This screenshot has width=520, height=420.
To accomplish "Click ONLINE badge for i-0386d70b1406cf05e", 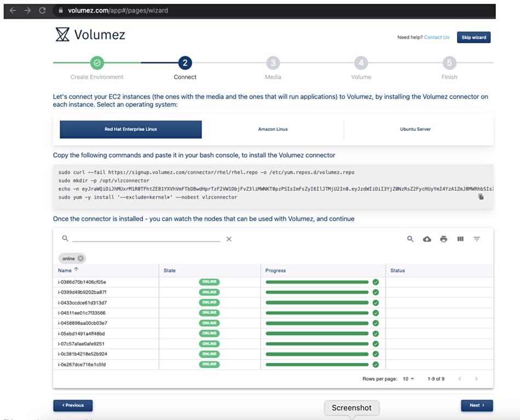I will [209, 281].
